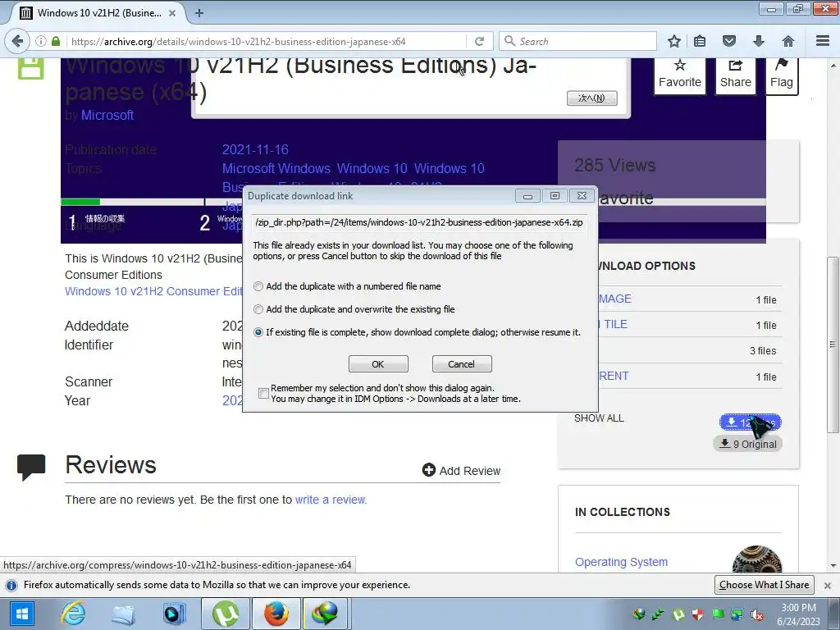Cancel the Duplicate download link dialog

coord(462,364)
